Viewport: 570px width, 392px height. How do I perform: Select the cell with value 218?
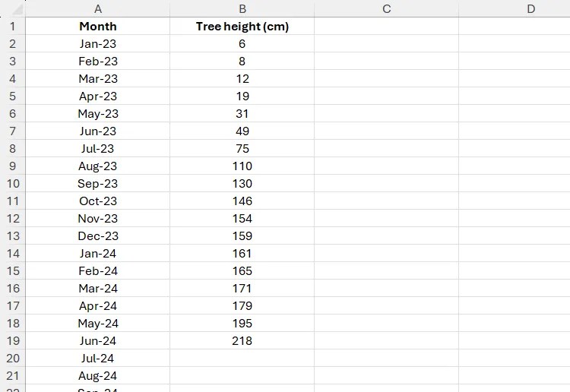242,341
